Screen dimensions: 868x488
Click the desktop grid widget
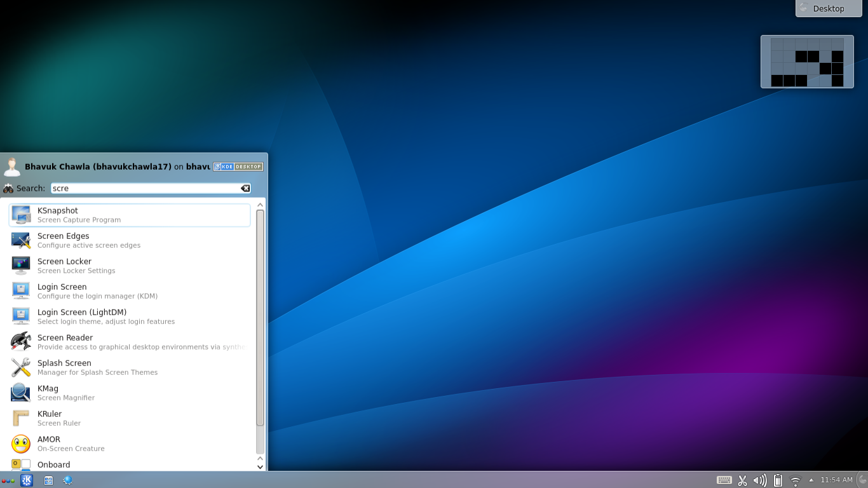tap(807, 62)
